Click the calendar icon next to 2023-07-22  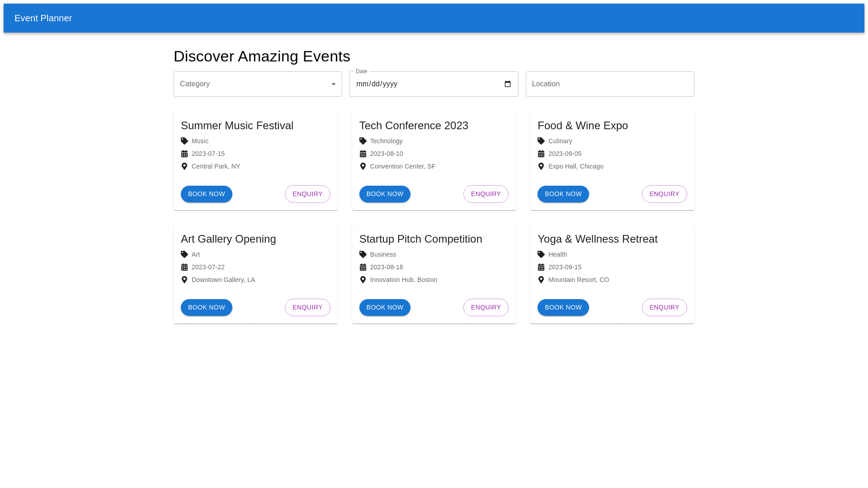tap(184, 267)
